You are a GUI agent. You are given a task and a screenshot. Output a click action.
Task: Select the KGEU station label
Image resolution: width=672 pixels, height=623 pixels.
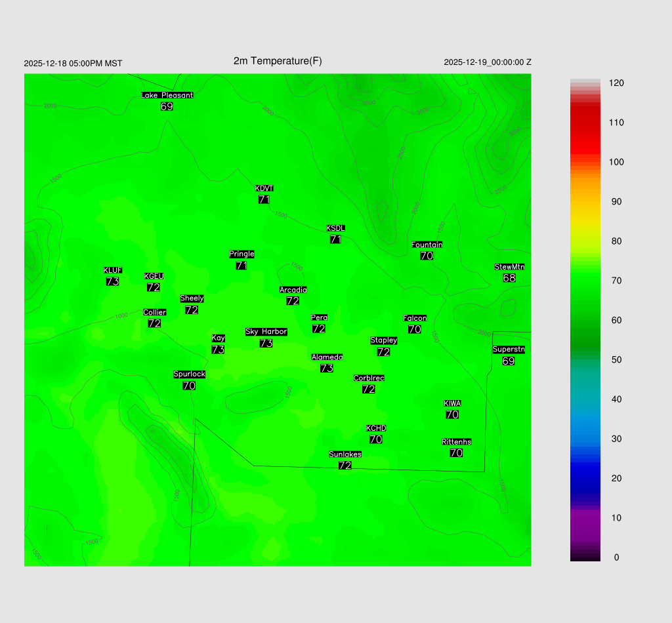(x=154, y=276)
